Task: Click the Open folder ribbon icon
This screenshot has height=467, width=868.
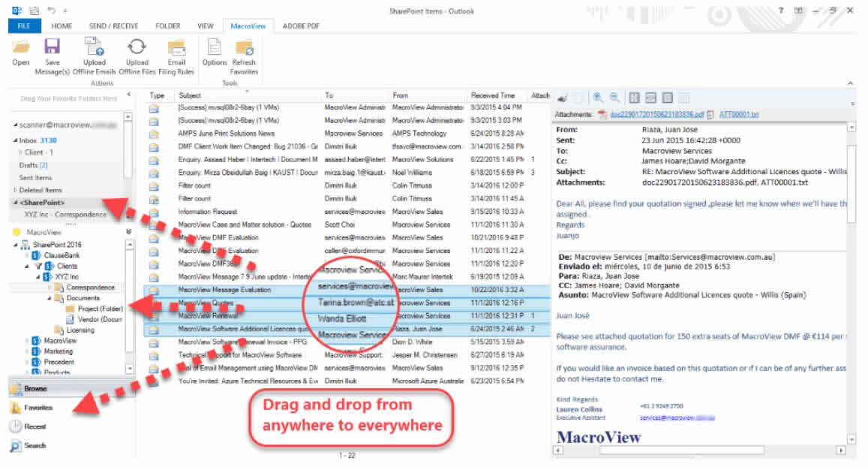Action: tap(21, 47)
